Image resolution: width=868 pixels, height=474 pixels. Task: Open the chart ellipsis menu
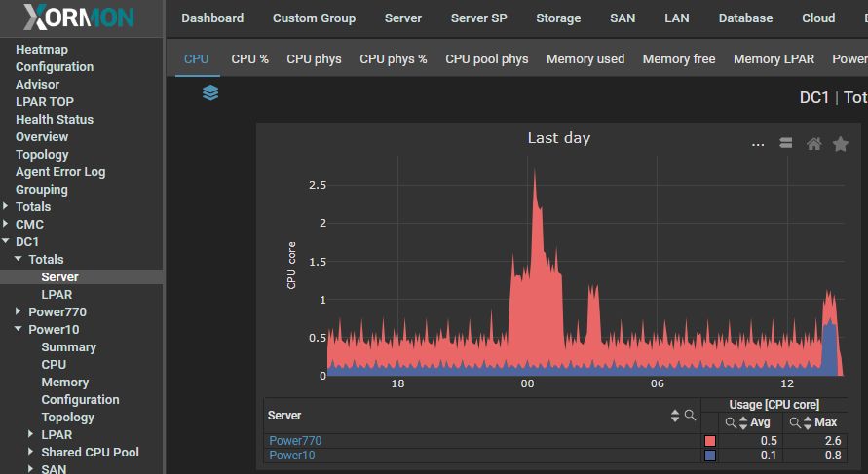point(758,144)
